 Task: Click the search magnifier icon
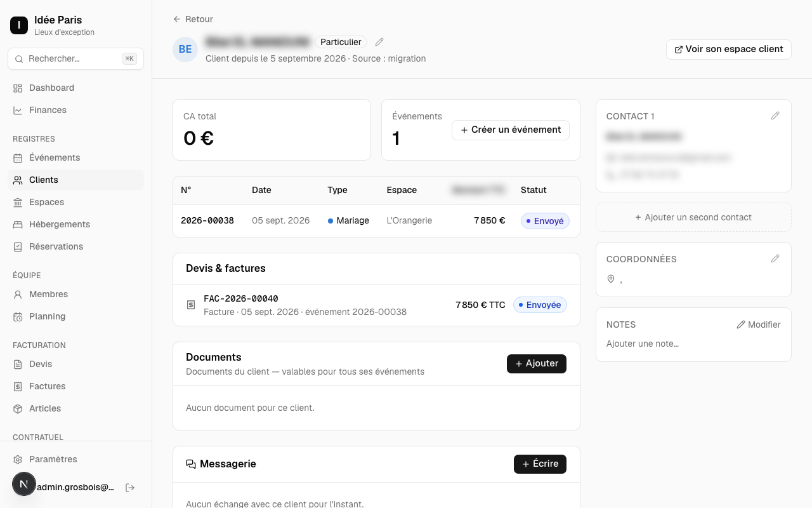pyautogui.click(x=19, y=58)
